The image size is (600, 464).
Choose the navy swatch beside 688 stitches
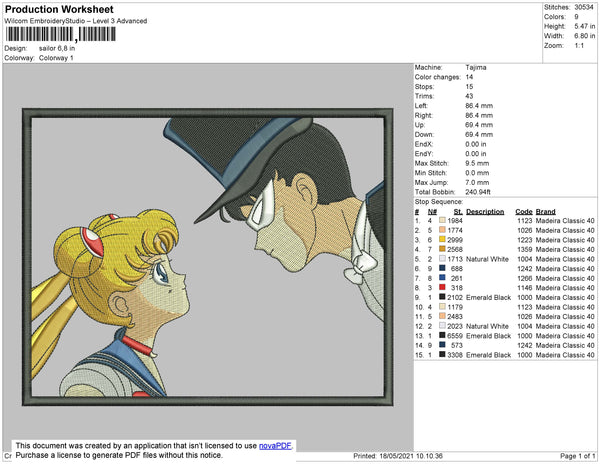[442, 269]
